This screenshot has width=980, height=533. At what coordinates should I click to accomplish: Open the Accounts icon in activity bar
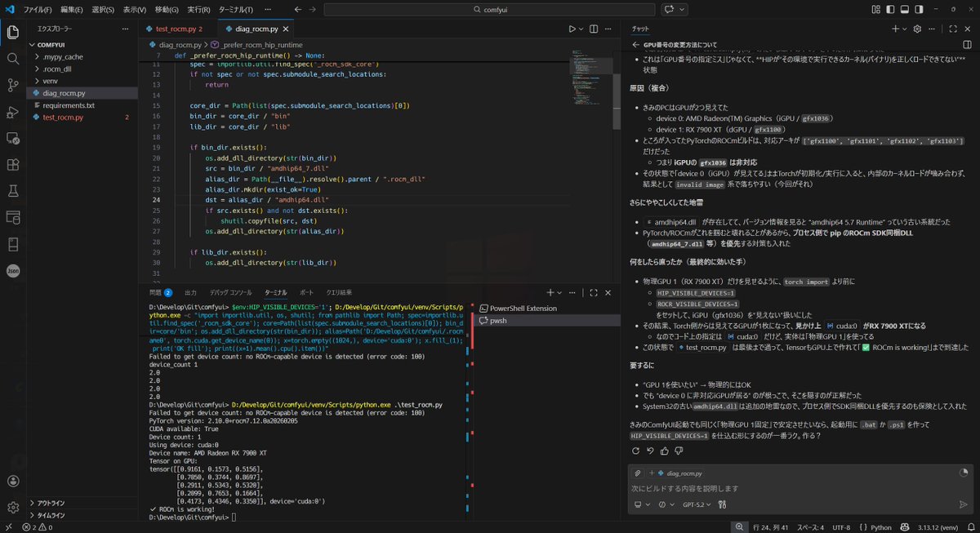tap(13, 482)
